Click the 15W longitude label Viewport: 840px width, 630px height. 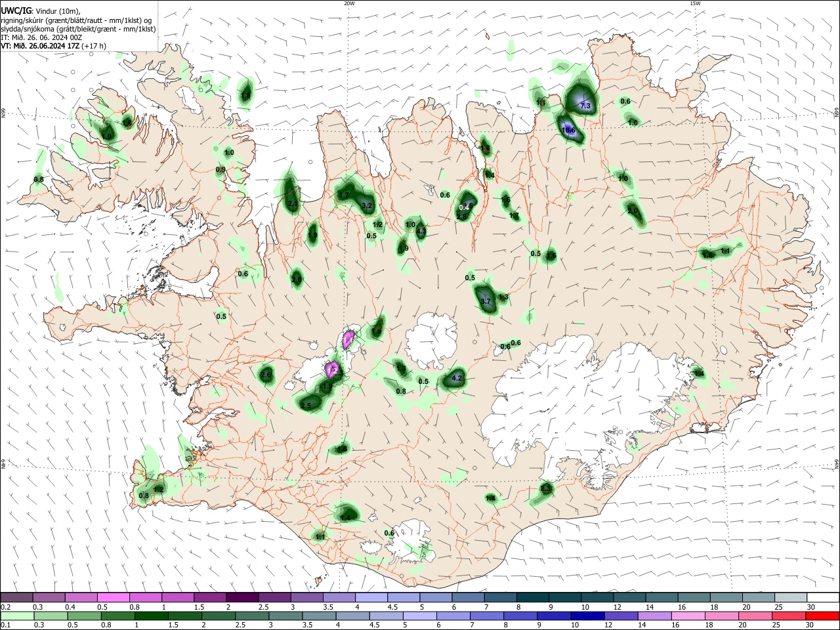[695, 3]
